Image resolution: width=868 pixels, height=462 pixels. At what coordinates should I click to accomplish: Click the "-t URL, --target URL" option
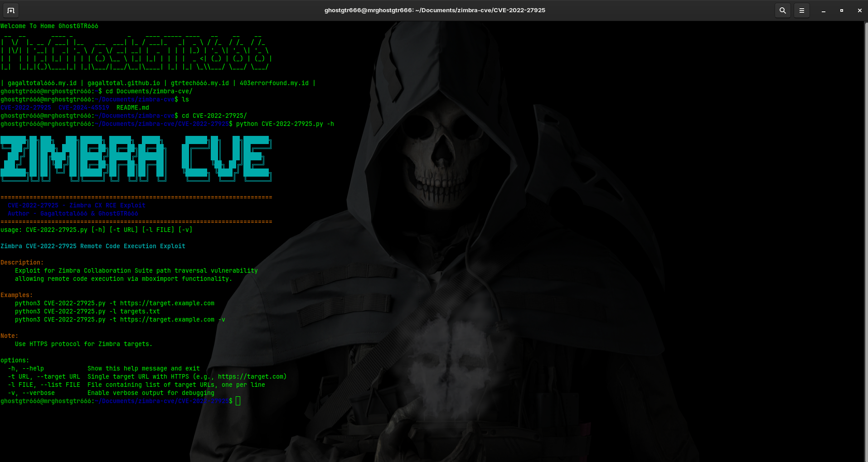44,376
